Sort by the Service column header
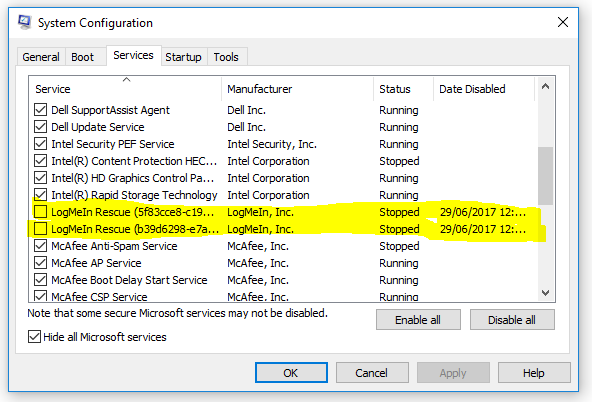Image resolution: width=592 pixels, height=402 pixels. tap(125, 89)
